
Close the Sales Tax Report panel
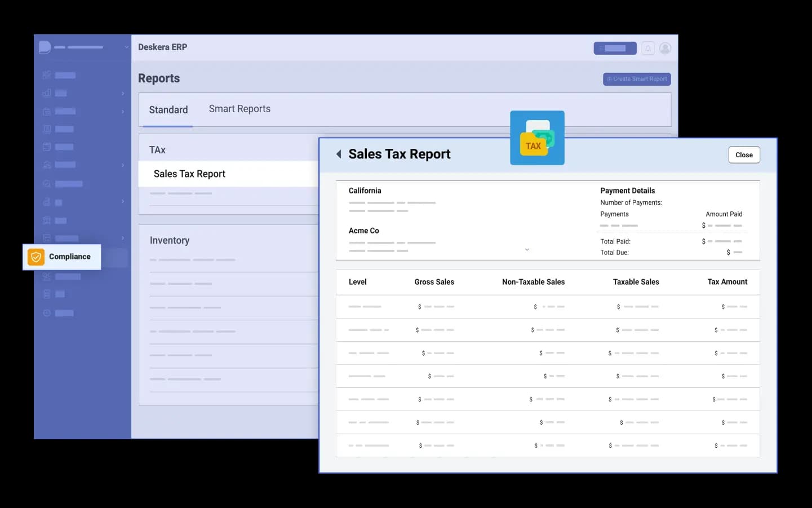tap(744, 155)
